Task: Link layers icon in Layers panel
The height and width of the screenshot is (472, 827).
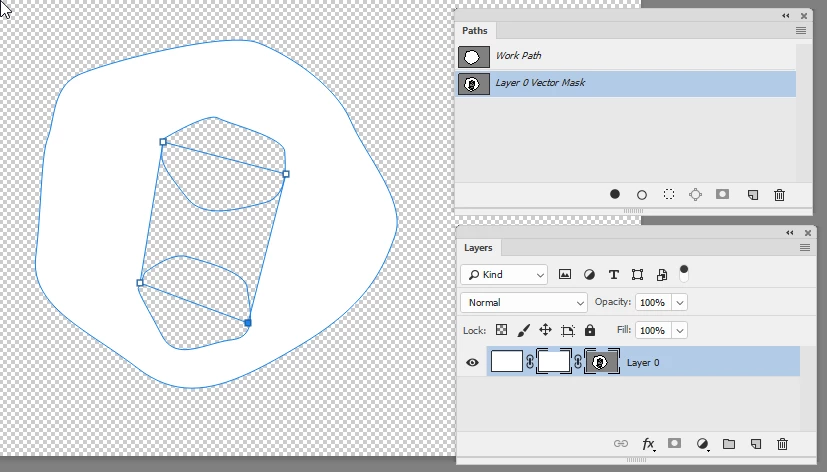Action: point(621,444)
